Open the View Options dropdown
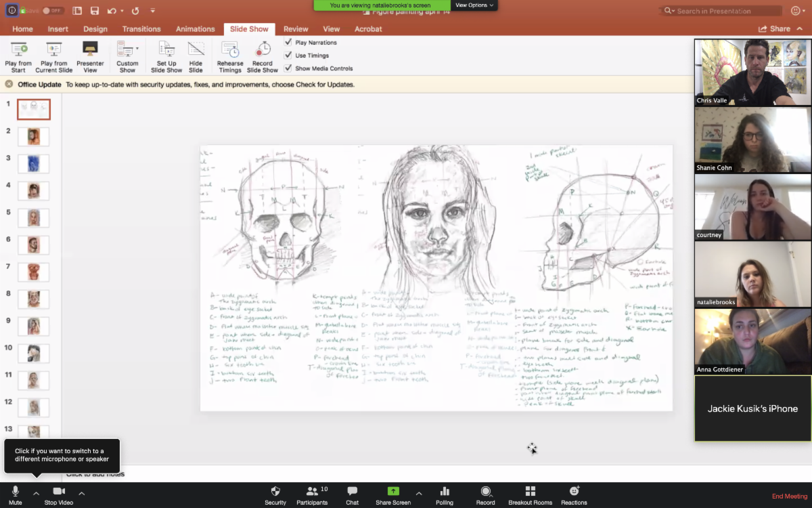This screenshot has height=508, width=812. (x=474, y=5)
